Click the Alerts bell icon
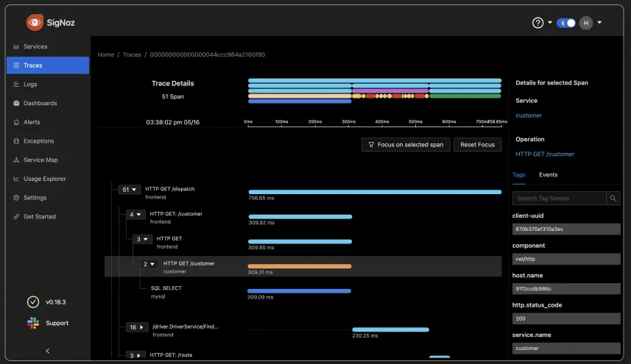The width and height of the screenshot is (631, 364). coord(16,122)
